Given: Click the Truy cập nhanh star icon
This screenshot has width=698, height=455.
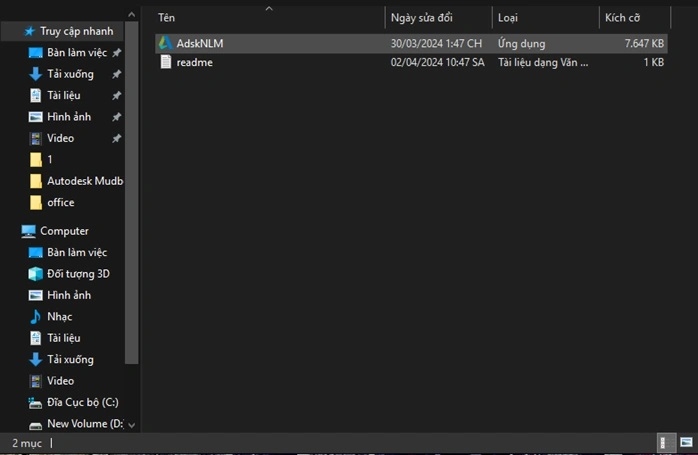Looking at the screenshot, I should pos(29,31).
